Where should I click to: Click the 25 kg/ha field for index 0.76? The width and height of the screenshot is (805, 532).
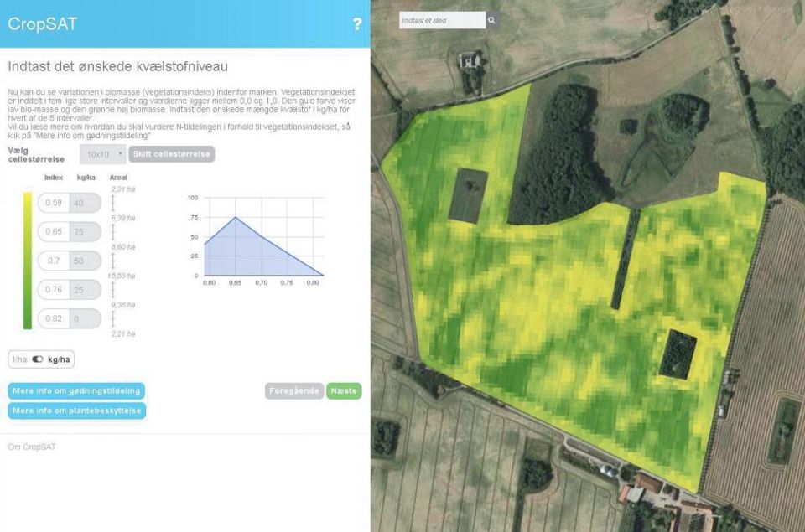point(80,289)
